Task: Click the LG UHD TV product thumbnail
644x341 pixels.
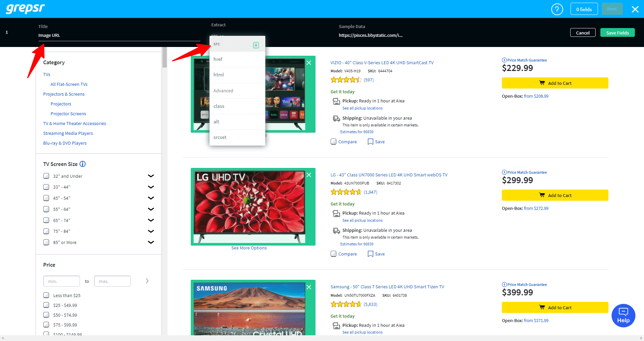Action: [x=249, y=207]
